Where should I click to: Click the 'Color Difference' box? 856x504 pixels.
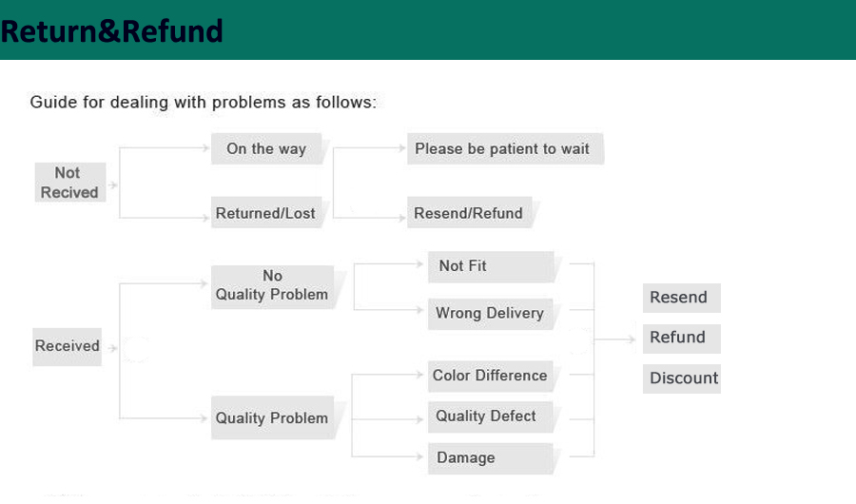(490, 376)
